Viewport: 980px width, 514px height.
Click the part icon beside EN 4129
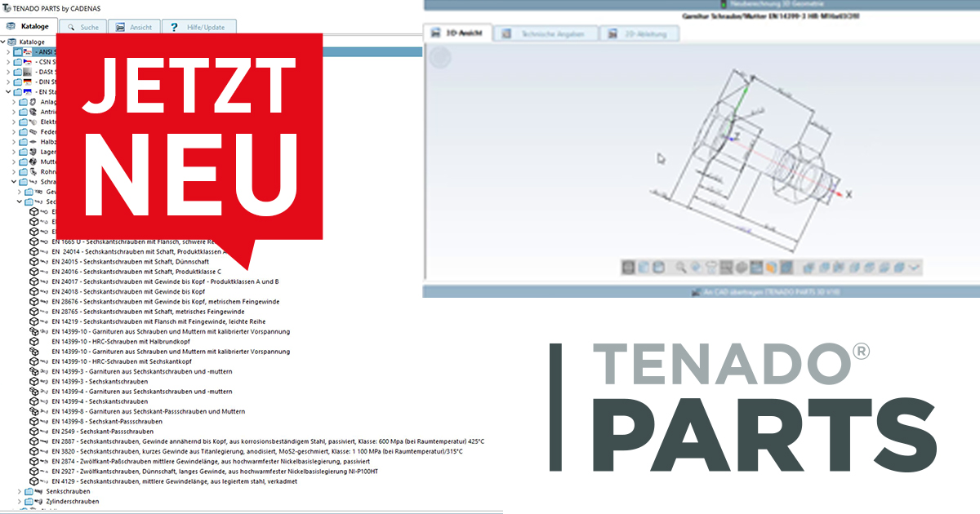coord(34,481)
